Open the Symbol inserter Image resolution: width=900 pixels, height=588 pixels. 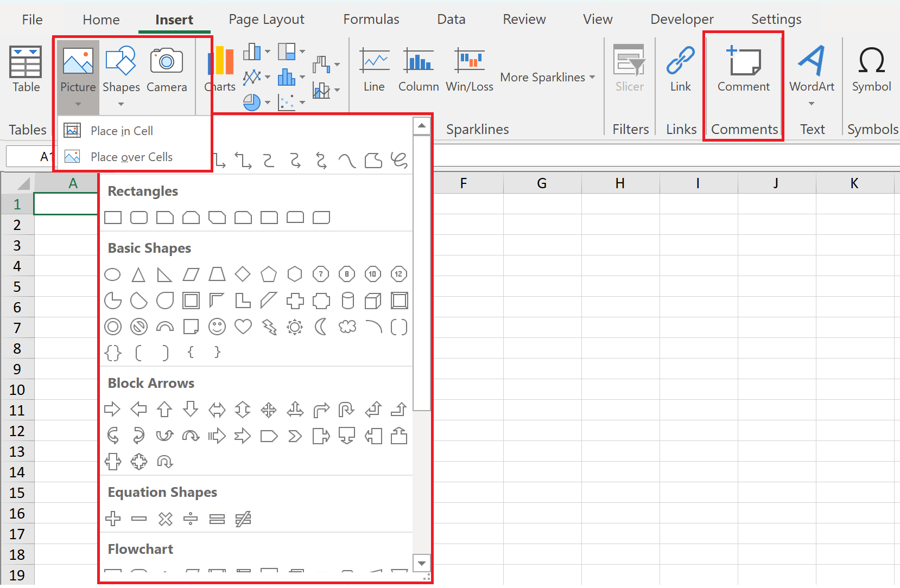[x=871, y=69]
